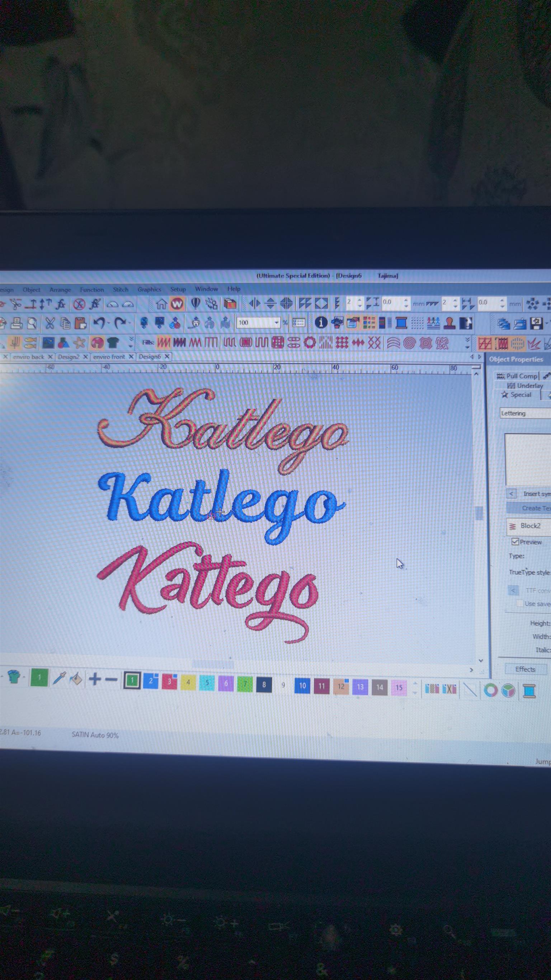Expand the Fills toolbar overflow chevron
Image resolution: width=551 pixels, height=980 pixels.
tap(467, 343)
